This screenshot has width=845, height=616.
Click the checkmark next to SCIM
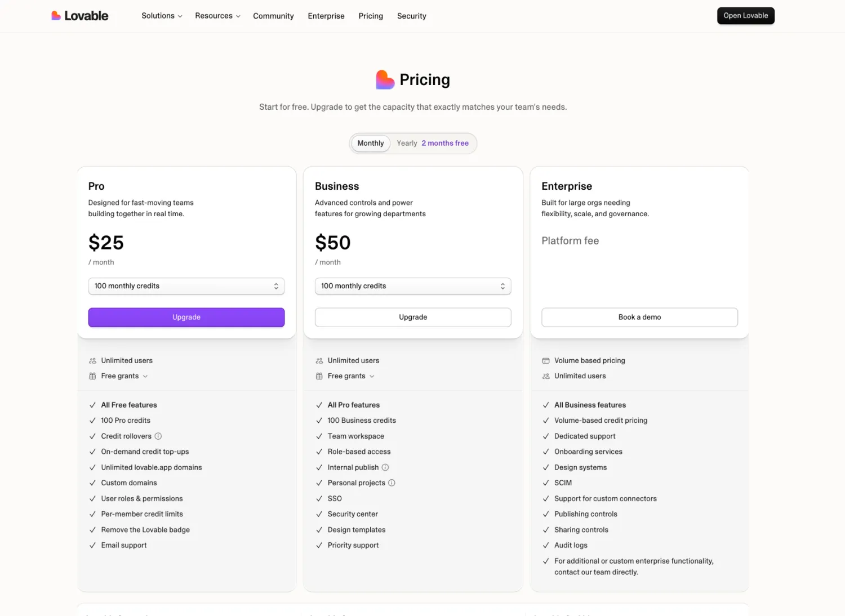[546, 483]
